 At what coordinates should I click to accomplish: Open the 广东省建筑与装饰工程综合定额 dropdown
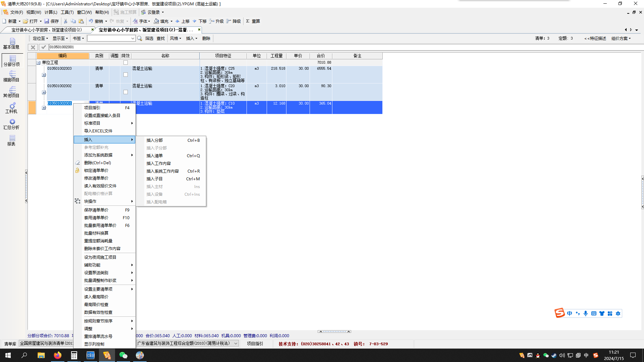coord(236,344)
